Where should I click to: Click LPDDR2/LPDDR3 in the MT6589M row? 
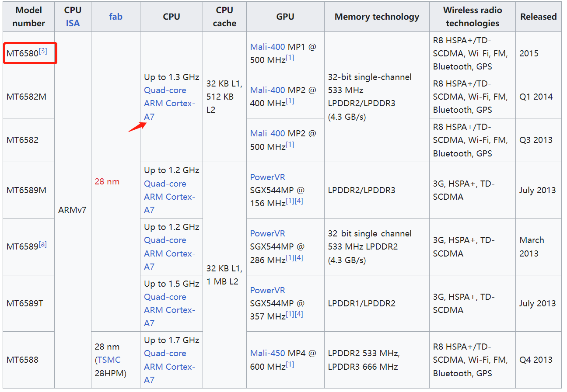pyautogui.click(x=377, y=190)
